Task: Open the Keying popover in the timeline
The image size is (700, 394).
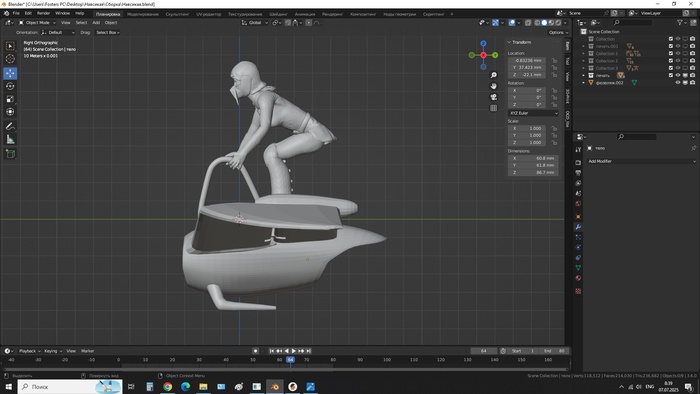Action: [53, 351]
